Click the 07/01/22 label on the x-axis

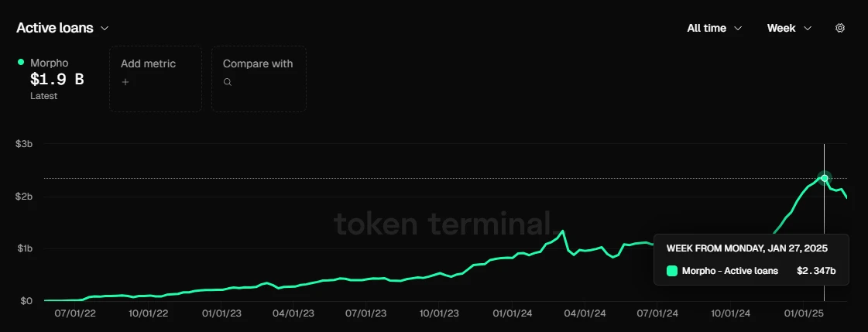[75, 313]
